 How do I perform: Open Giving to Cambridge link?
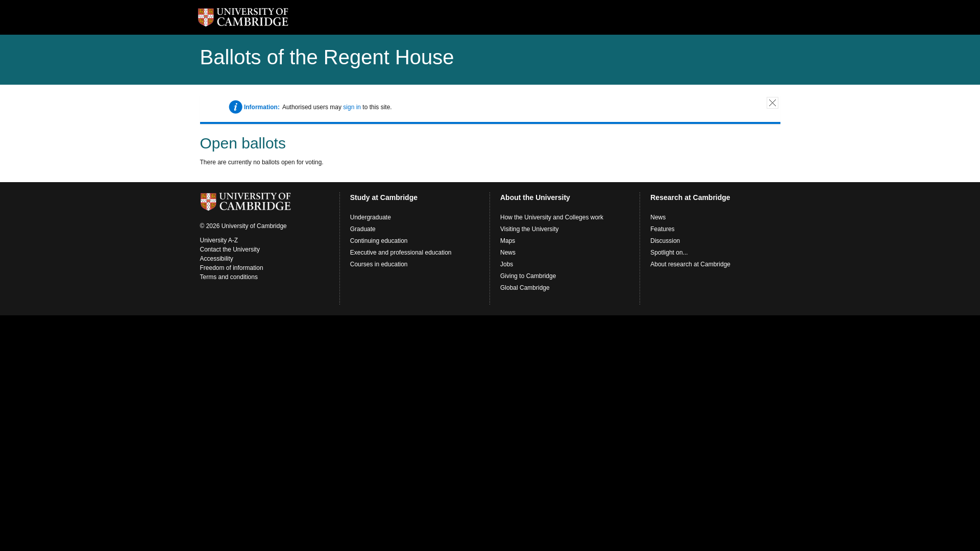(528, 276)
